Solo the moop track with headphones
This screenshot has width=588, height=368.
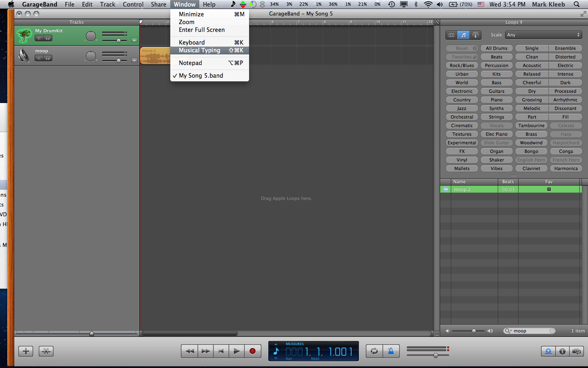tap(48, 58)
